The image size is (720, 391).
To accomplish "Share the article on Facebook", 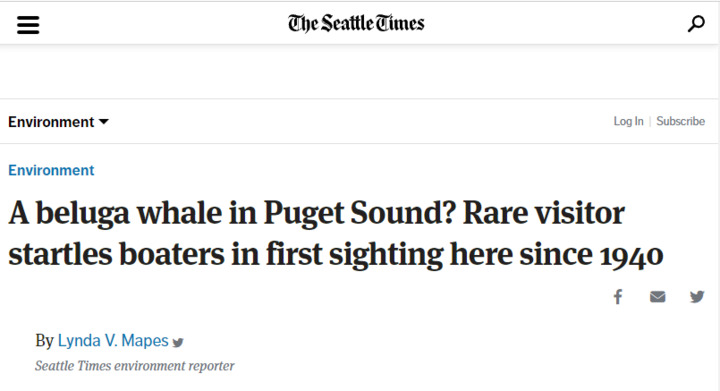I will point(618,296).
